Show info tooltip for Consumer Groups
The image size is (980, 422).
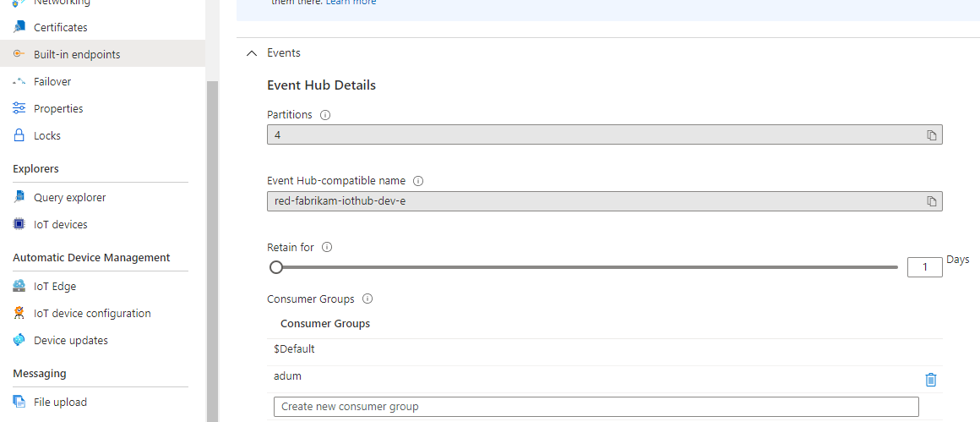[367, 299]
